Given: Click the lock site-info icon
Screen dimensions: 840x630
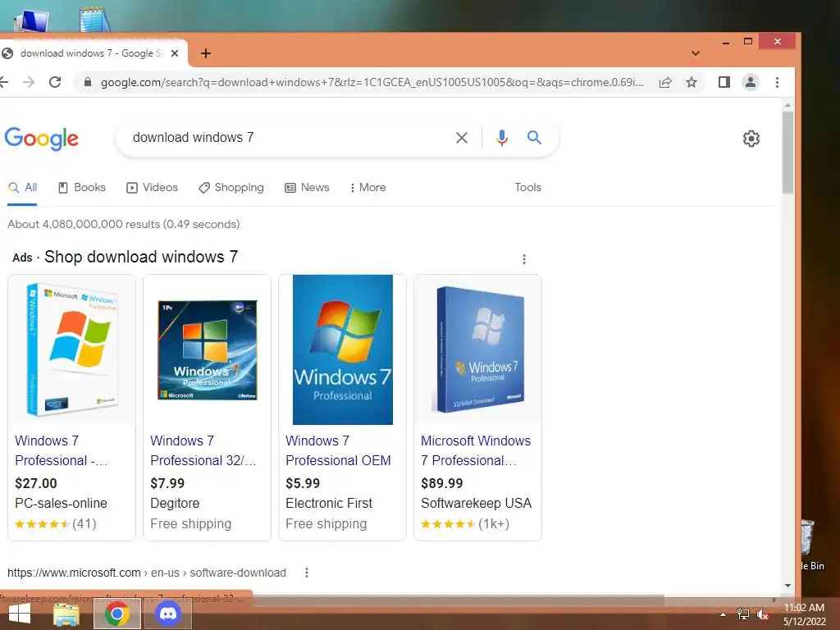Looking at the screenshot, I should 87,82.
